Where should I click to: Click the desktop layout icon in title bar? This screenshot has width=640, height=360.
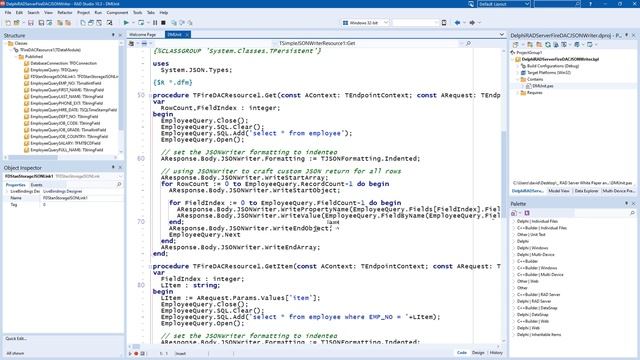tap(471, 4)
